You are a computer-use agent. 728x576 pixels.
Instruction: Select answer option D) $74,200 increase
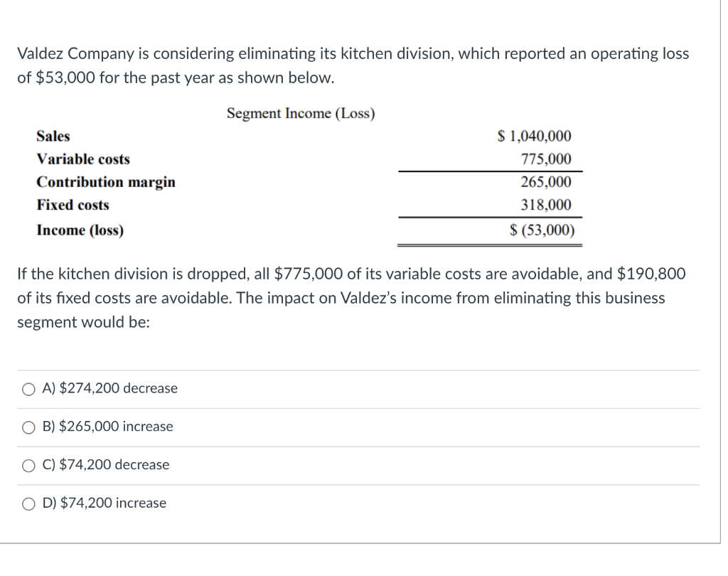(105, 503)
